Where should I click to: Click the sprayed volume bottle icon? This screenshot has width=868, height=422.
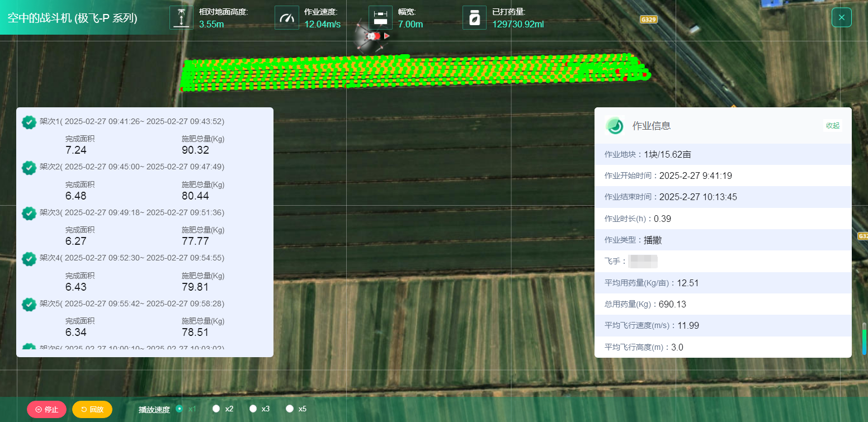[x=474, y=17]
